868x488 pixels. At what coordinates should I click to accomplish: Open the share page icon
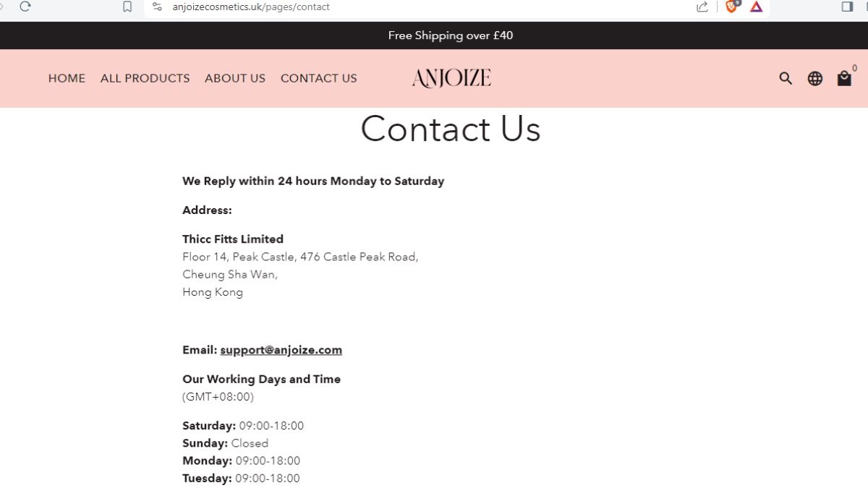click(x=701, y=7)
